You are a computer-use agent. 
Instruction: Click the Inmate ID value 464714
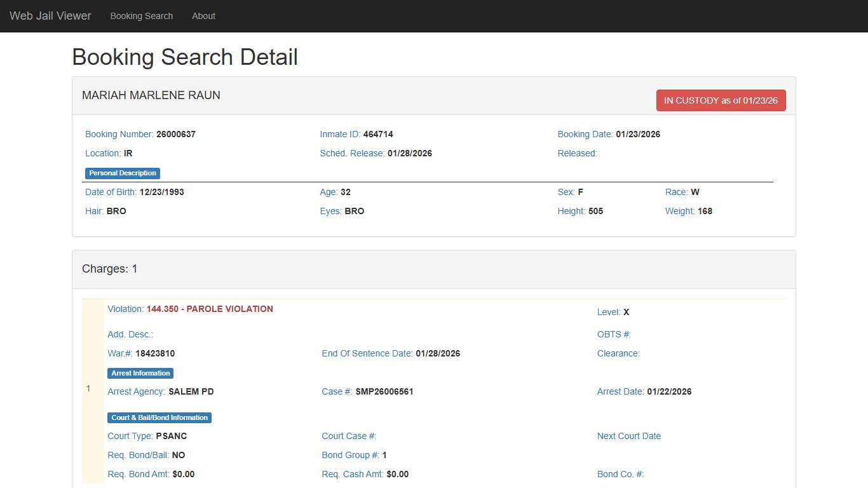click(x=378, y=134)
